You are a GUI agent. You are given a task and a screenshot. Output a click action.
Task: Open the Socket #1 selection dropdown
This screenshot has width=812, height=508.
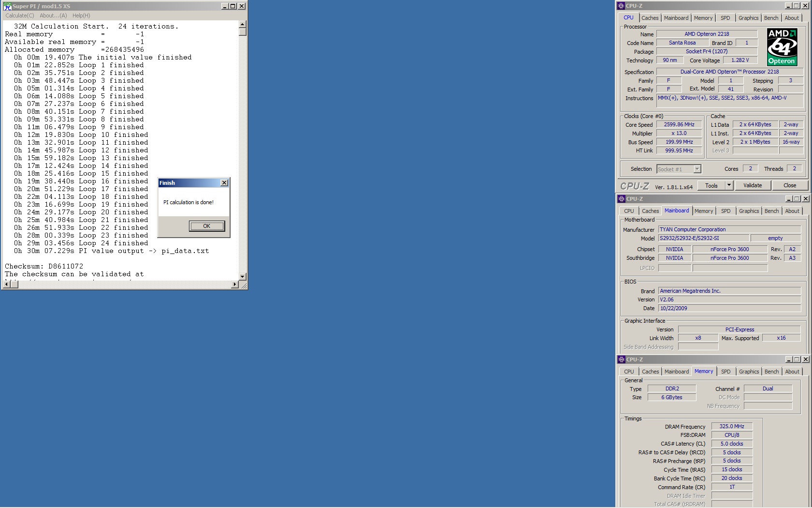pos(697,169)
